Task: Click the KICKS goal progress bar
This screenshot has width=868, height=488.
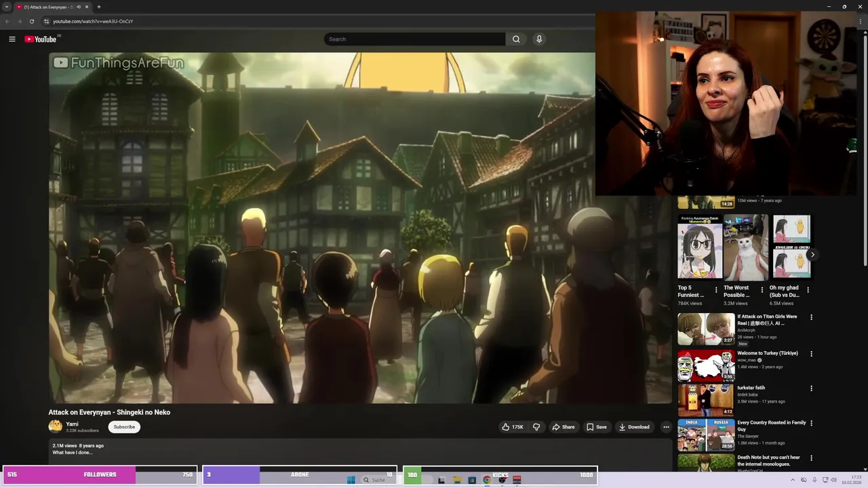Action: tap(500, 474)
